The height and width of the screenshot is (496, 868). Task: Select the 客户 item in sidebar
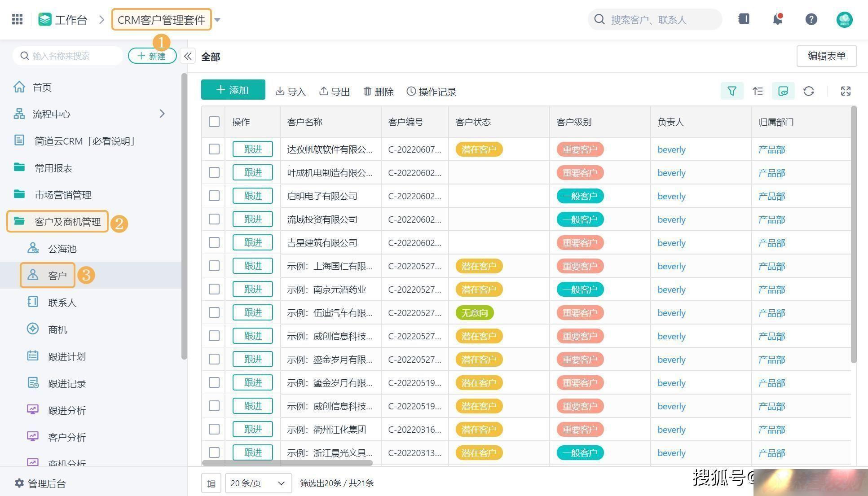coord(48,275)
